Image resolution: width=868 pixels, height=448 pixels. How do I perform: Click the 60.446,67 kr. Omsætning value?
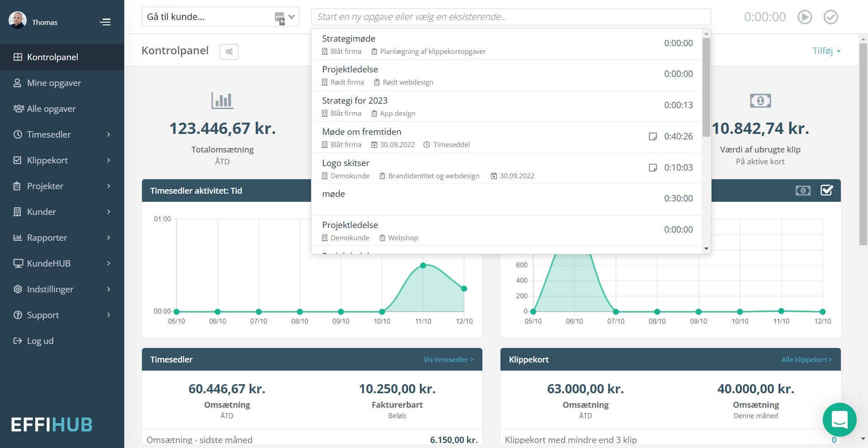[x=227, y=389]
